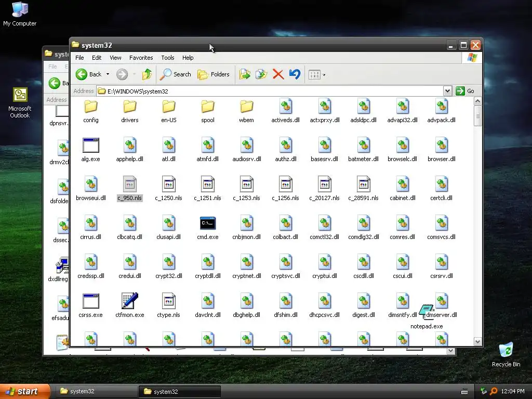Click the second system32 taskbar button
Screen dimensions: 532x399
[179, 392]
